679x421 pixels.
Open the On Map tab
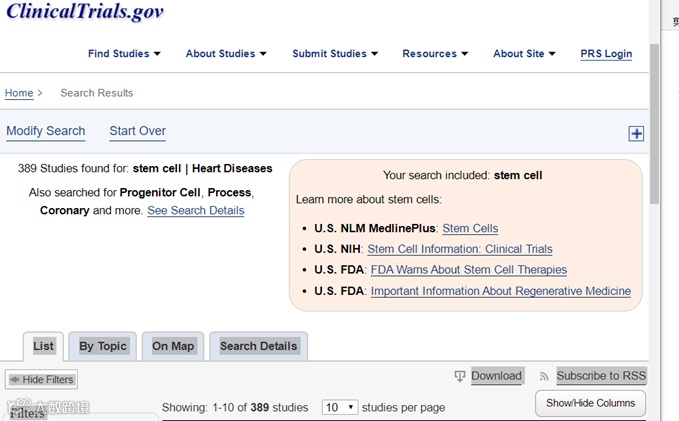(x=173, y=346)
